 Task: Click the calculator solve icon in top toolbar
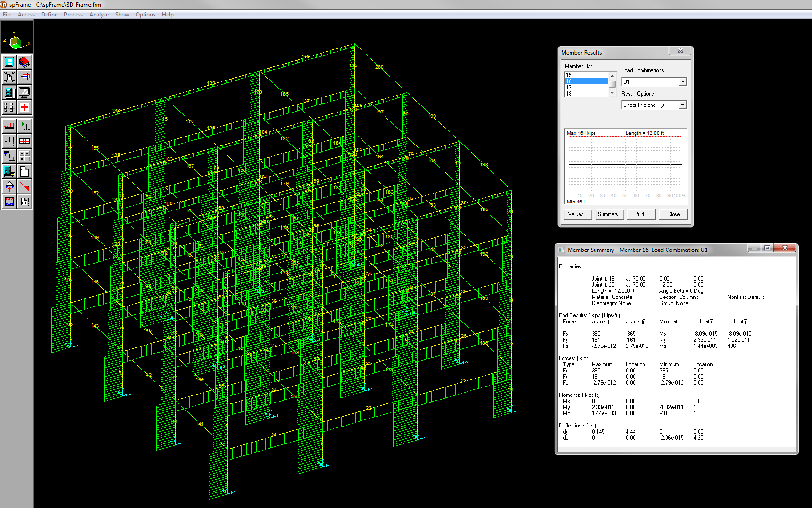coord(9,92)
